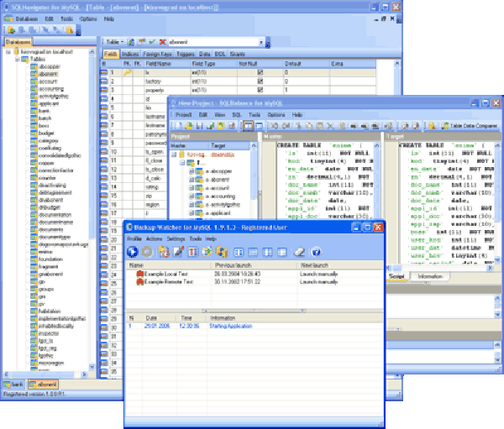
Task: Collapse the T... tables node in SQLBalance
Action: click(x=182, y=163)
